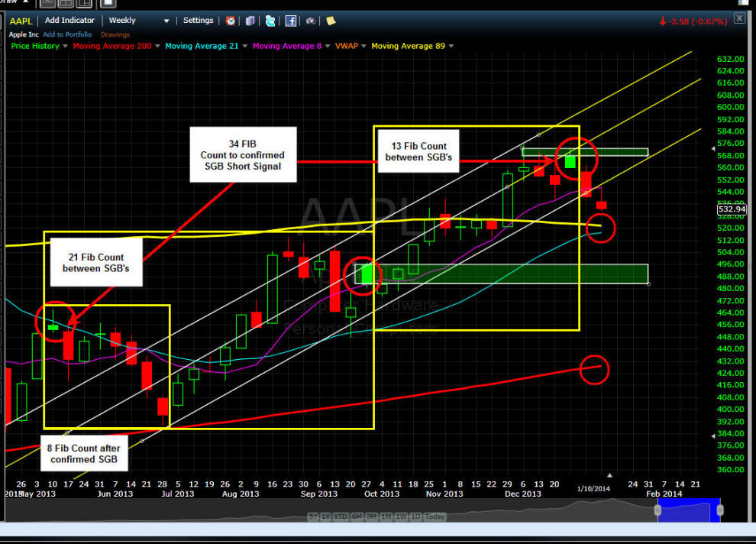Click the Add to Portfolio link
The image size is (756, 544).
coord(67,34)
